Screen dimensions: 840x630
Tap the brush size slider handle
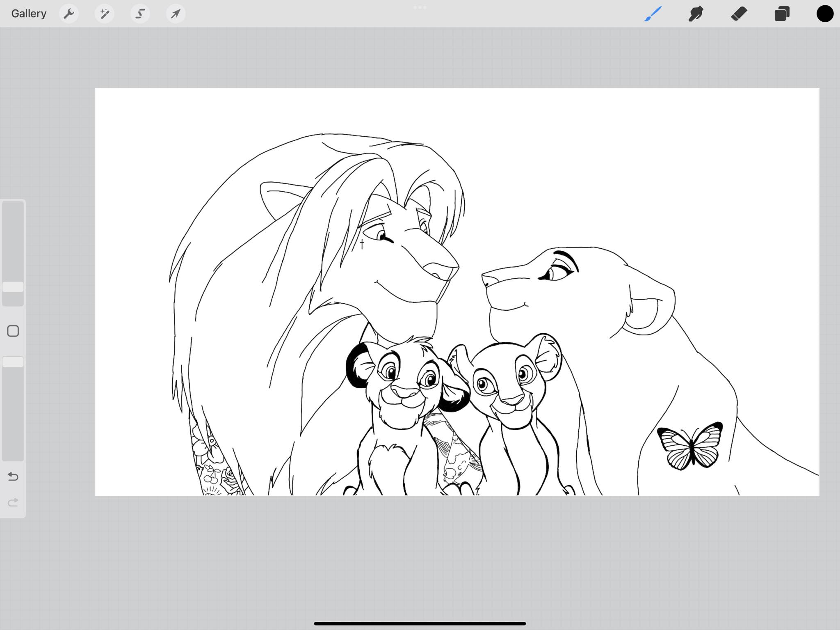tap(13, 287)
